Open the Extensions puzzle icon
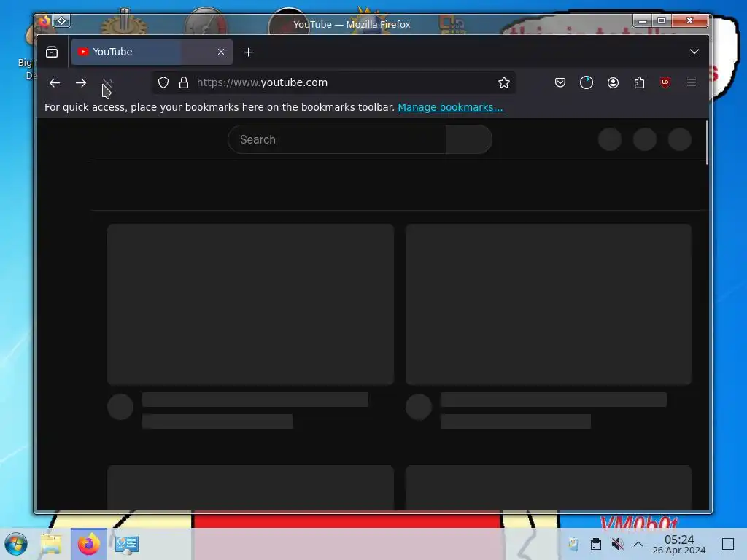The height and width of the screenshot is (560, 747). (x=639, y=83)
